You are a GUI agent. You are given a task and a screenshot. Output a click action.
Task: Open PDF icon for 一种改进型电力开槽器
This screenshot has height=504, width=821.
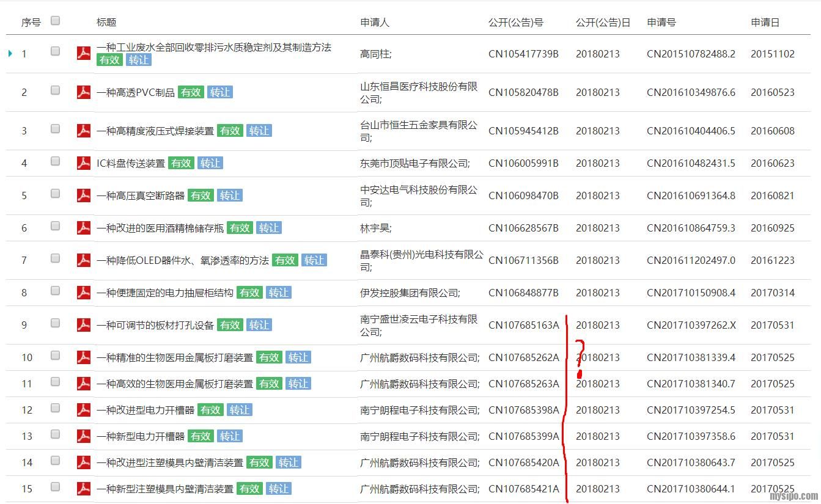point(83,410)
